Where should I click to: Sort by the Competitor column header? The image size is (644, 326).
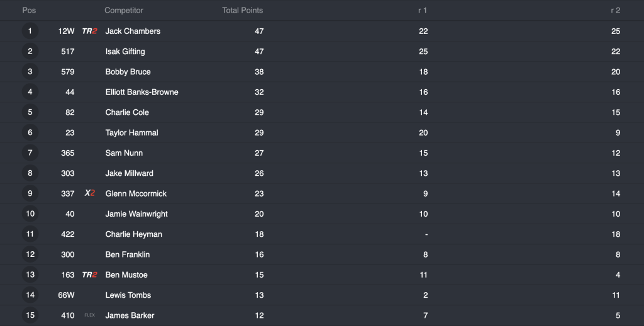[x=124, y=11]
